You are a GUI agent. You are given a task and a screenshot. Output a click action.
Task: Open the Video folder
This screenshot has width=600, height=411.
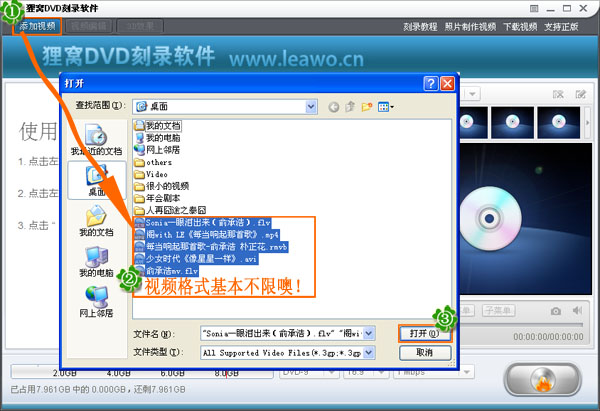[x=157, y=173]
